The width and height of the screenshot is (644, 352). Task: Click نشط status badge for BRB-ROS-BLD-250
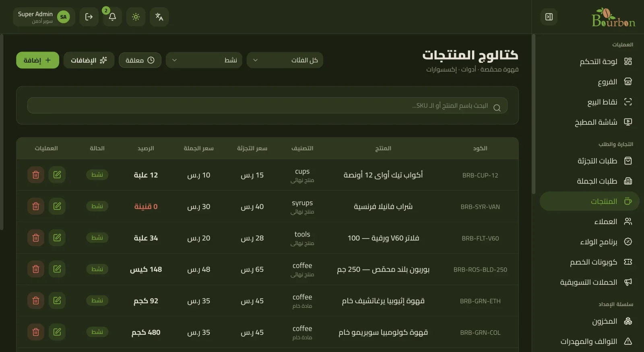tap(97, 269)
